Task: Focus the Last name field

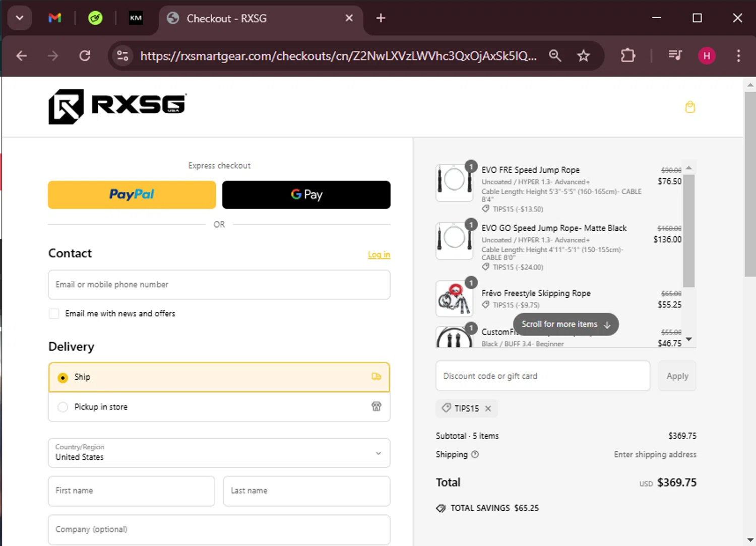Action: tap(307, 491)
